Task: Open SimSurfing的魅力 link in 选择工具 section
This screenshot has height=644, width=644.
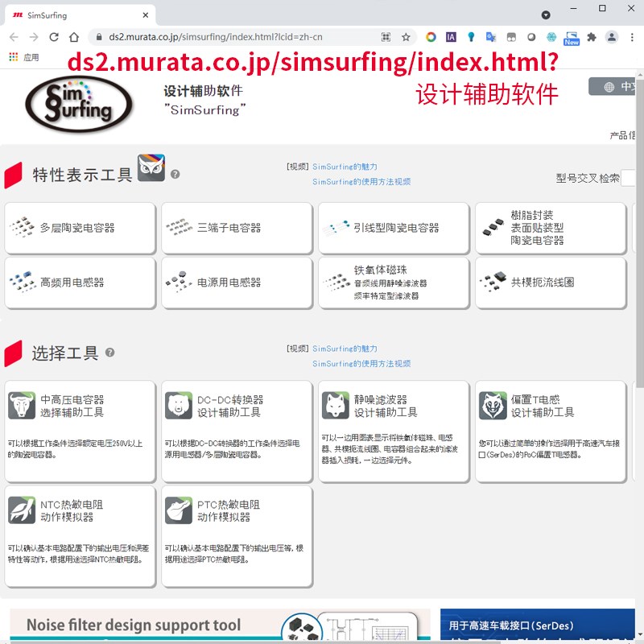Action: 345,349
